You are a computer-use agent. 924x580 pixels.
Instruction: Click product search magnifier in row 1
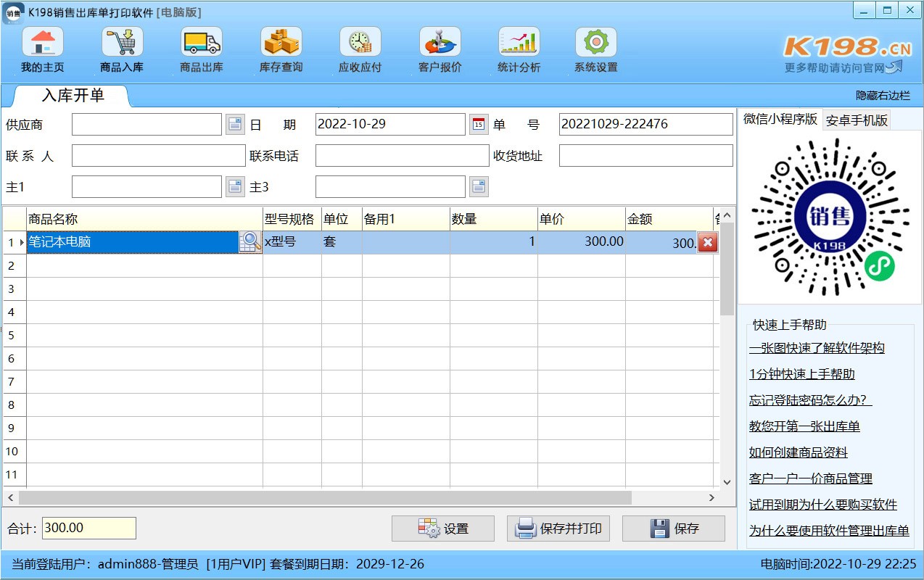point(250,242)
